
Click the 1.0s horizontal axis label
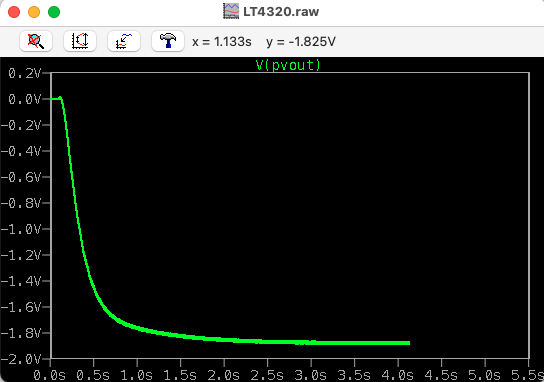tap(137, 375)
